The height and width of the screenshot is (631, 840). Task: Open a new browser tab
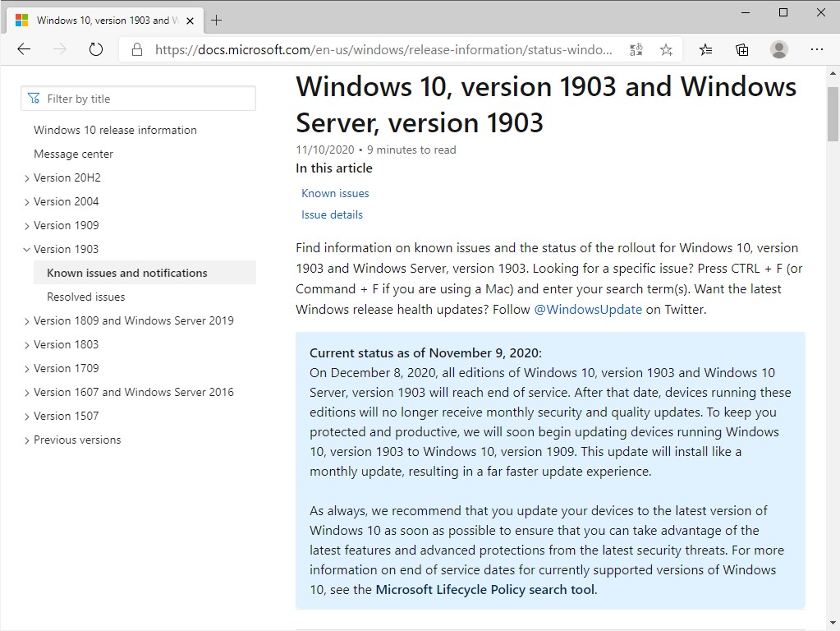(x=217, y=21)
